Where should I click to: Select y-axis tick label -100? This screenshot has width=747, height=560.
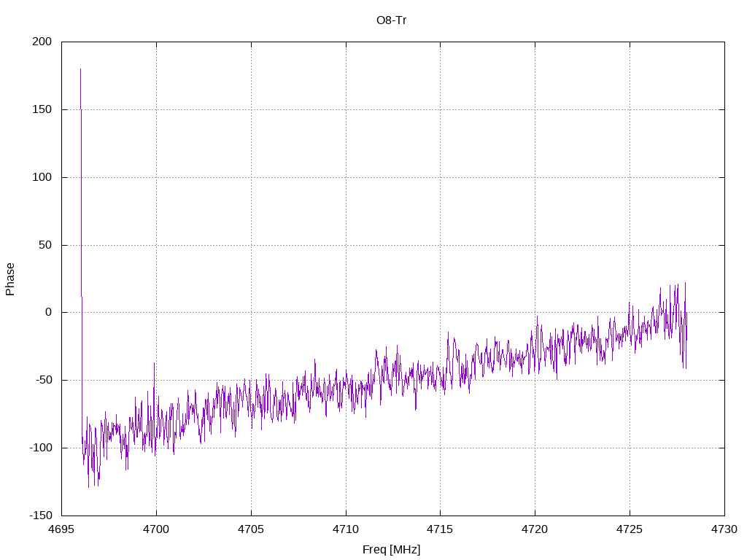click(41, 448)
